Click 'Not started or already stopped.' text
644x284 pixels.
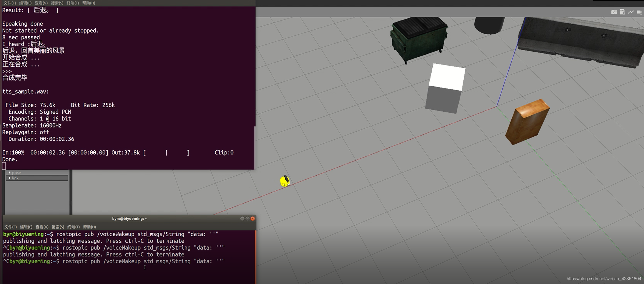51,31
